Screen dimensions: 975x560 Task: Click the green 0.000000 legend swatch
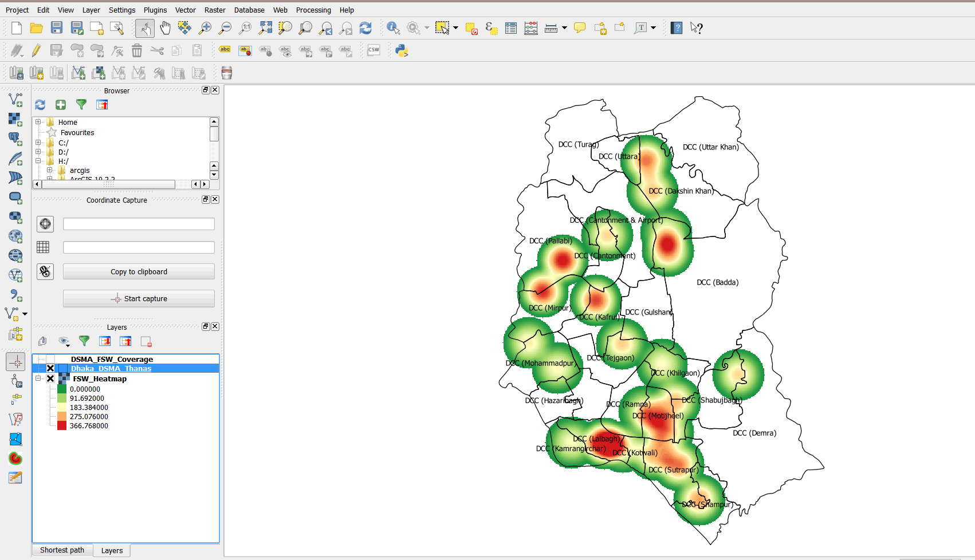coord(62,389)
